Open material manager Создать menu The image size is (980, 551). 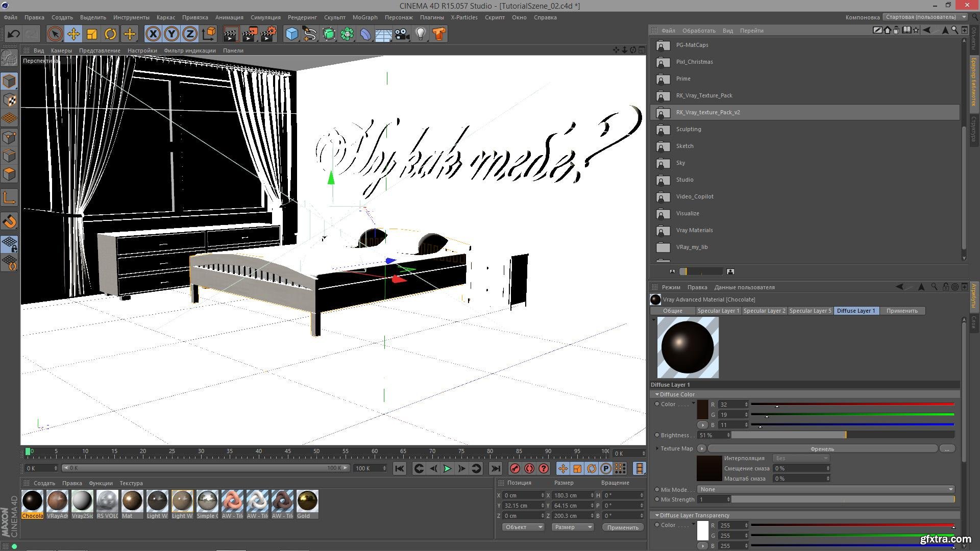[x=44, y=483]
